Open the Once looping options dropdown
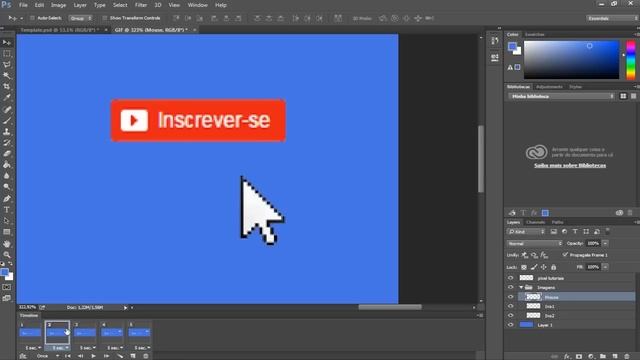The height and width of the screenshot is (360, 640). click(x=47, y=356)
